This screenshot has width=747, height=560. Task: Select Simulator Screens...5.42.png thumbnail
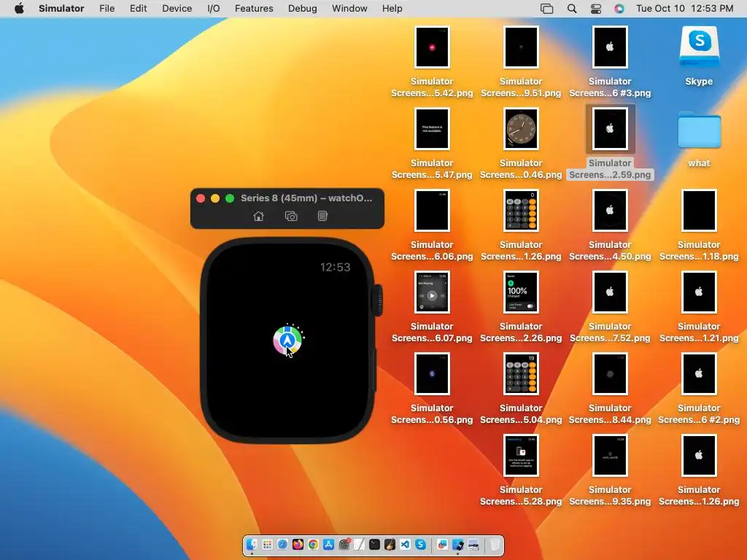click(432, 47)
